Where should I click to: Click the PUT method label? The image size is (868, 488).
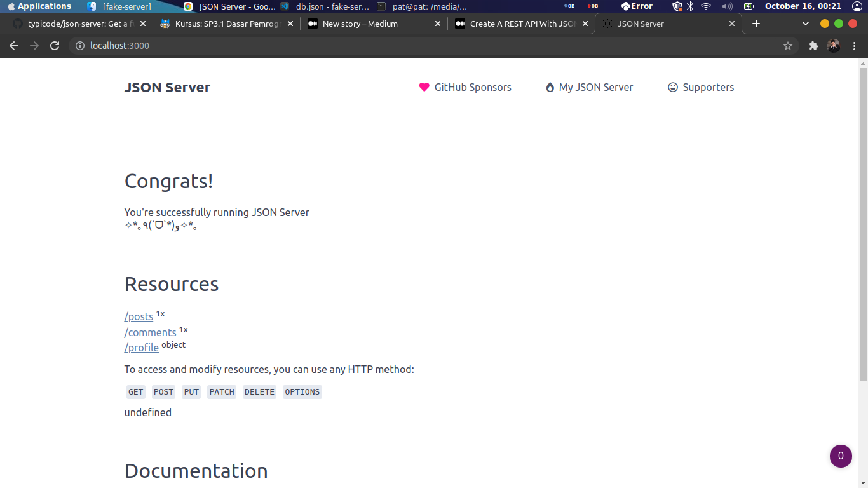[x=191, y=392]
